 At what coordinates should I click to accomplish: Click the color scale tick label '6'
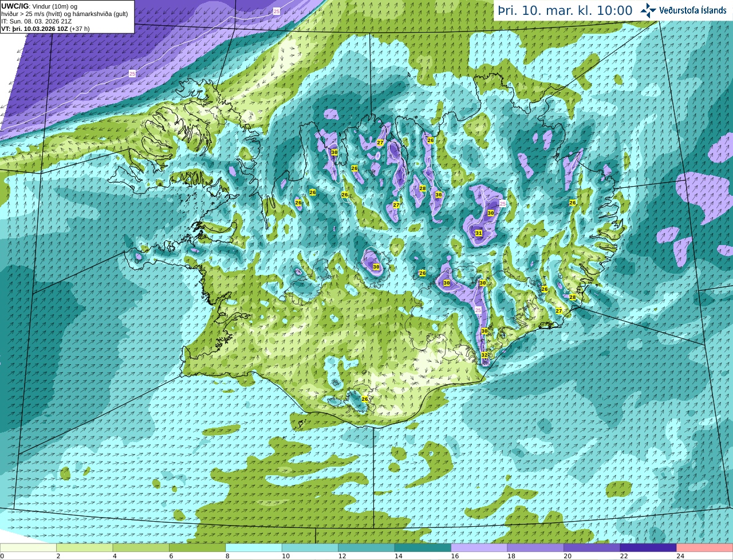click(x=171, y=555)
